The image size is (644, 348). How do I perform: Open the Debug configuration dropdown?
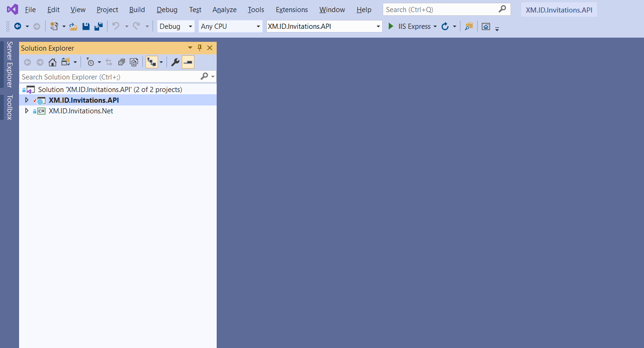pyautogui.click(x=190, y=26)
